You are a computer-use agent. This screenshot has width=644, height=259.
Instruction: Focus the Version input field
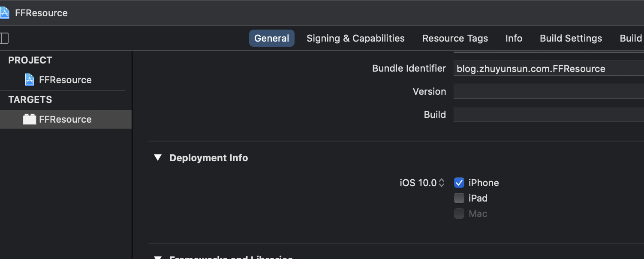coord(548,91)
